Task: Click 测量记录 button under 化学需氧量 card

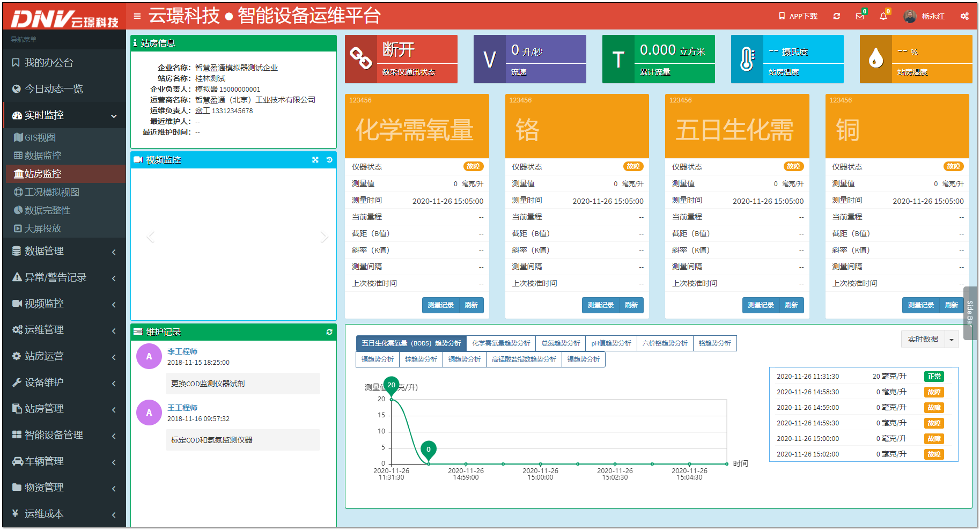Action: pyautogui.click(x=440, y=305)
